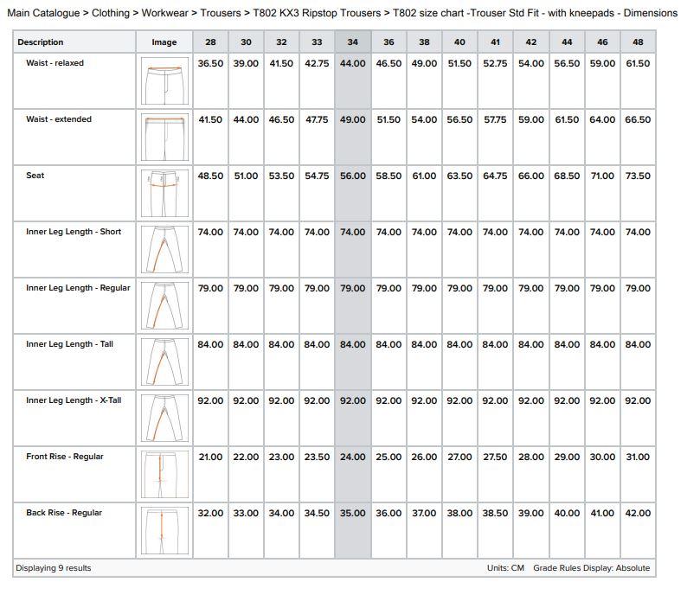Click the Image column header
This screenshot has width=700, height=595.
coord(164,42)
